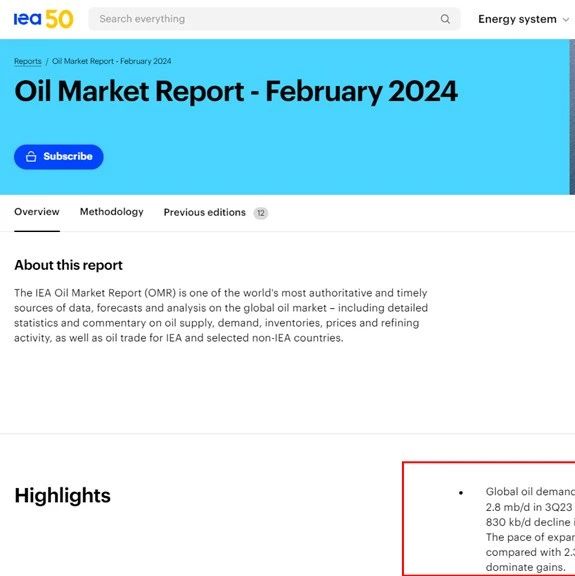
Task: Click the bullet point in highlights box
Action: click(461, 493)
